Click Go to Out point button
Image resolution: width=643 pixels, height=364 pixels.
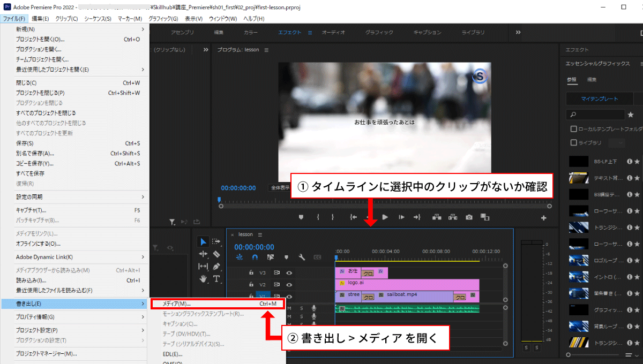(417, 217)
